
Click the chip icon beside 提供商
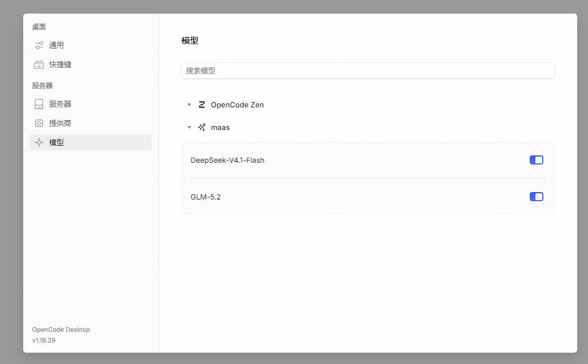39,123
